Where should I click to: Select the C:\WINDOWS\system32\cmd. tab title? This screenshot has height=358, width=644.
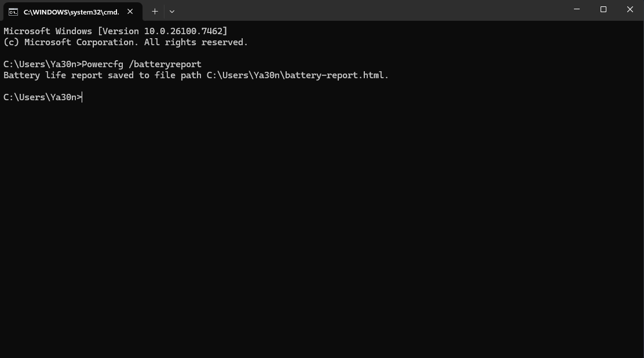[71, 12]
